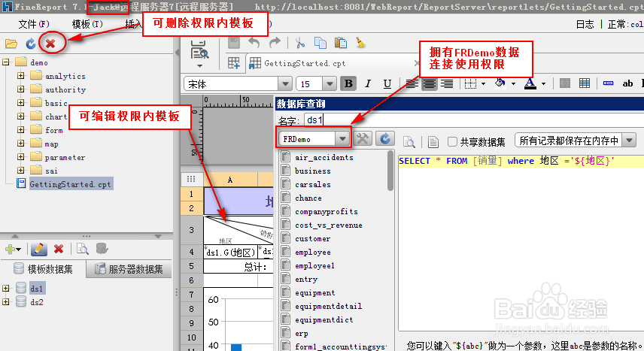
Task: Select GettingStarted.cpt in file tree
Action: tap(70, 184)
